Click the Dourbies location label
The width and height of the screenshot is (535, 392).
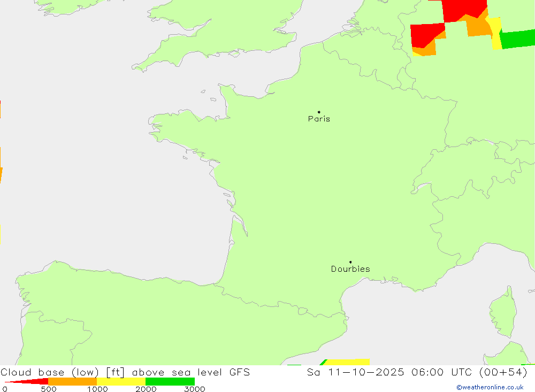pyautogui.click(x=350, y=269)
